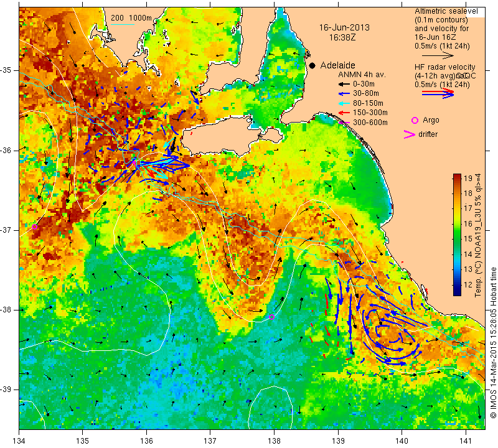
Task: Click the 16-Jun-2013 date label
Action: 344,27
